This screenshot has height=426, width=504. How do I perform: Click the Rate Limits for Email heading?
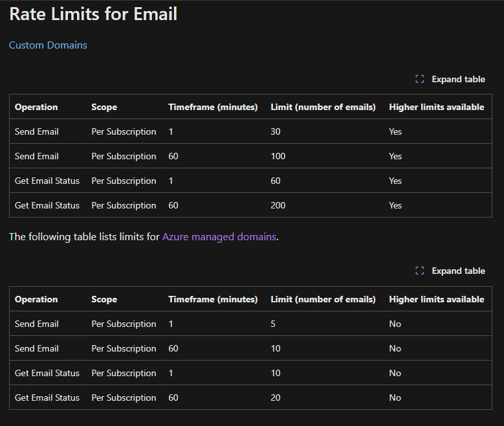tap(93, 14)
